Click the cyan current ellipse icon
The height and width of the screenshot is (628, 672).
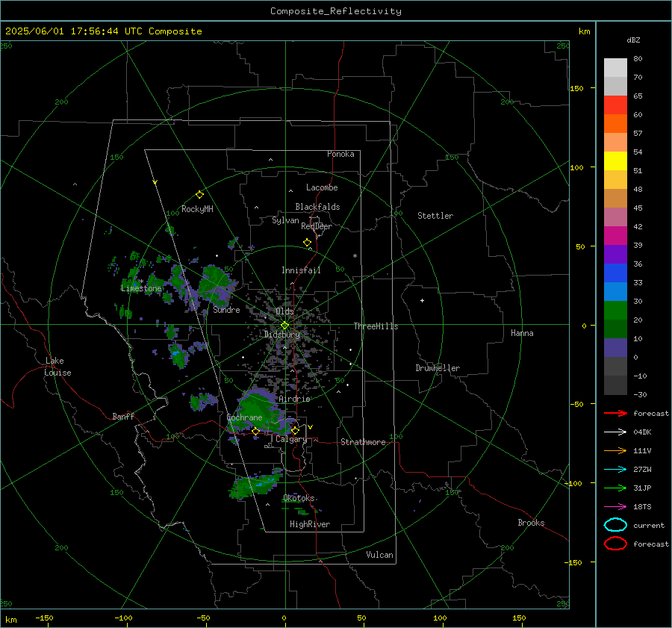[615, 525]
